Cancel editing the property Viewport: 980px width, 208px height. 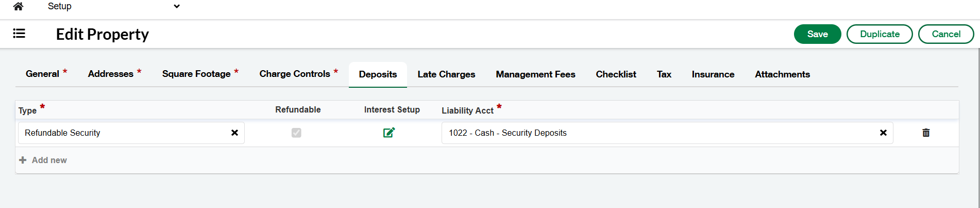point(946,34)
